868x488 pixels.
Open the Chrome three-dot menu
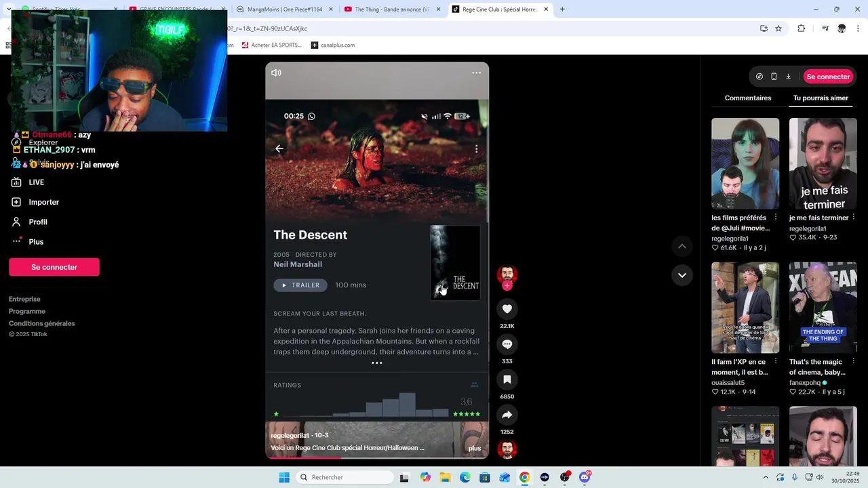click(x=858, y=28)
